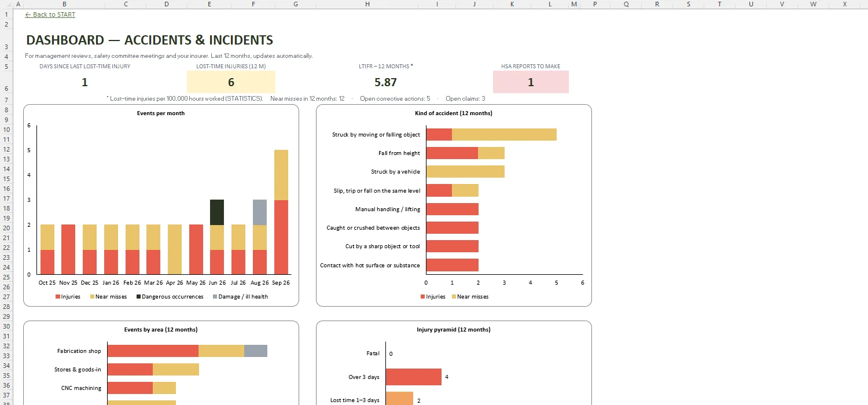Select the HSA reports to make value

[531, 82]
